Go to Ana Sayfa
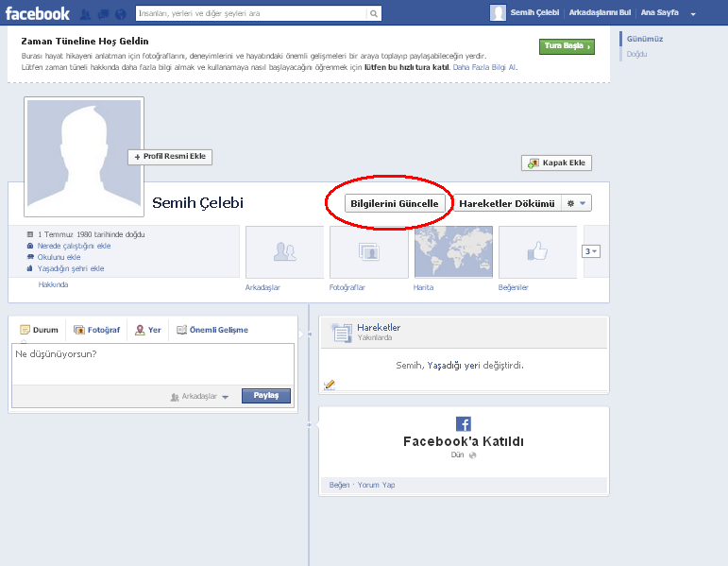This screenshot has width=728, height=566. 659,12
